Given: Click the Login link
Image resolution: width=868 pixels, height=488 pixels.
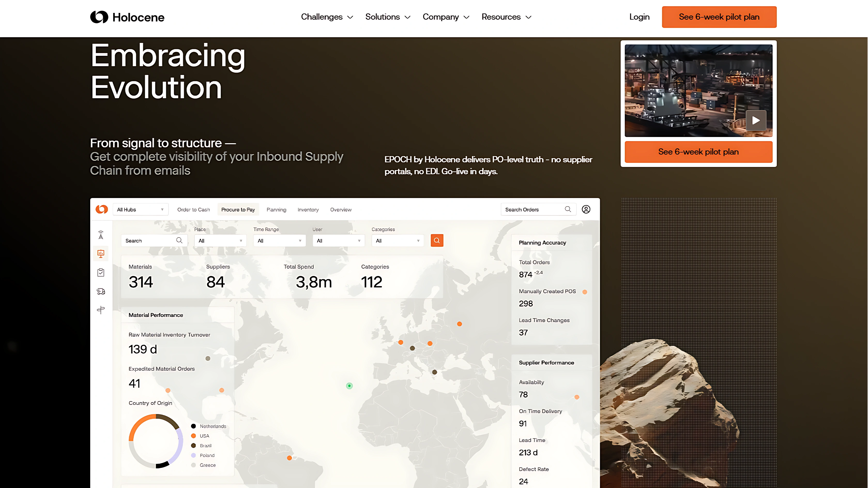Looking at the screenshot, I should click(x=639, y=17).
